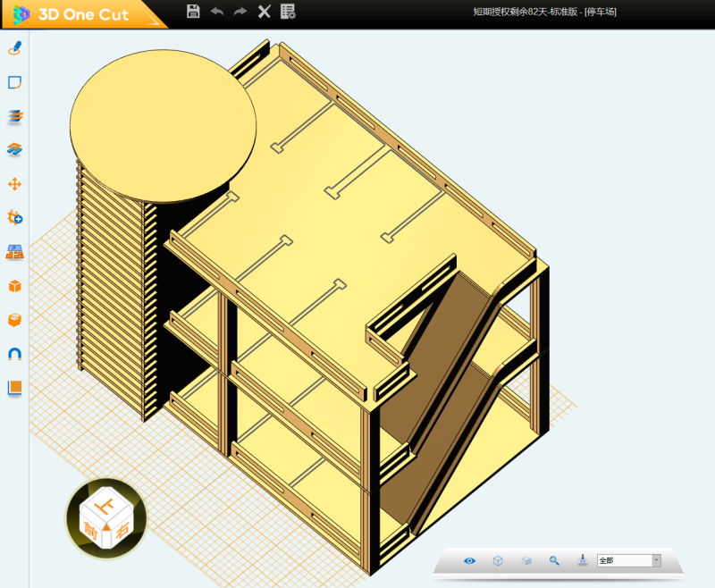The width and height of the screenshot is (715, 588).
Task: Undo the last action
Action: point(217,12)
